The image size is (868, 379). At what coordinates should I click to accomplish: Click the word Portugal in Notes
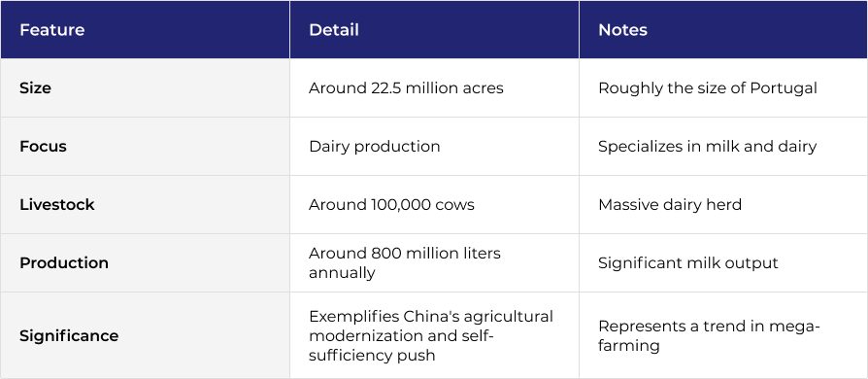[x=784, y=88]
